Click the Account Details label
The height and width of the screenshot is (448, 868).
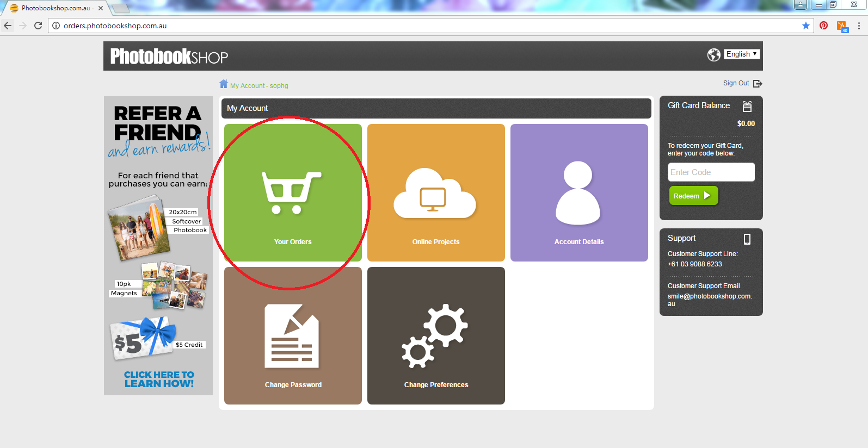[x=579, y=242]
